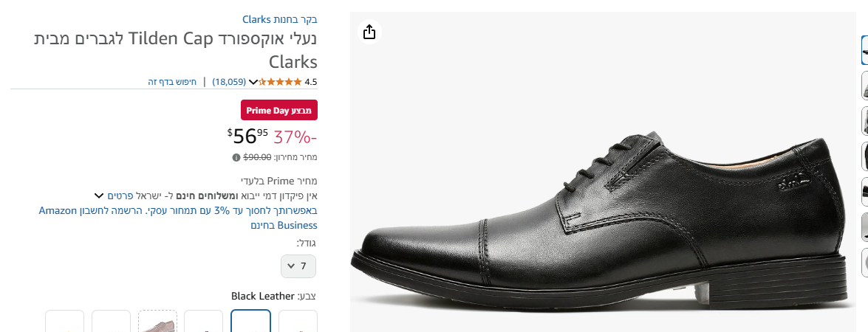This screenshot has width=868, height=332.
Task: Select the fifth product thumbnail
Action: tap(864, 192)
